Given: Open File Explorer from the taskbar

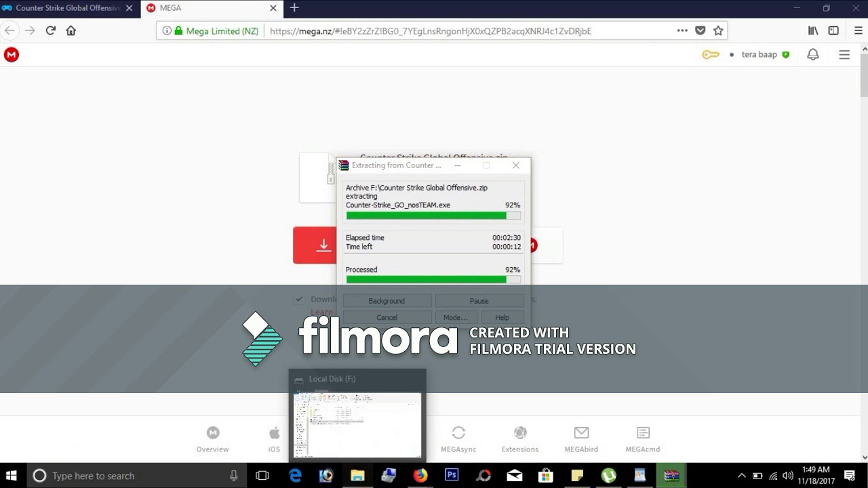Looking at the screenshot, I should [x=357, y=476].
